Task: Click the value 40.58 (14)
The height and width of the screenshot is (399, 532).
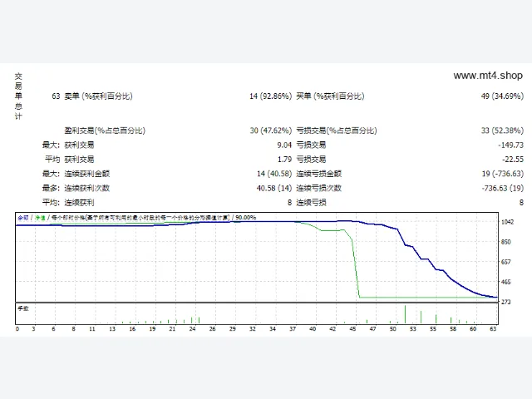Action: [274, 189]
